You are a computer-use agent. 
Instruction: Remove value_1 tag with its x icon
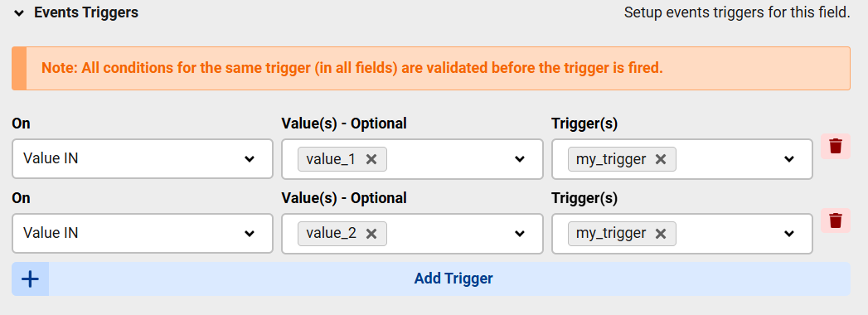pyautogui.click(x=371, y=159)
